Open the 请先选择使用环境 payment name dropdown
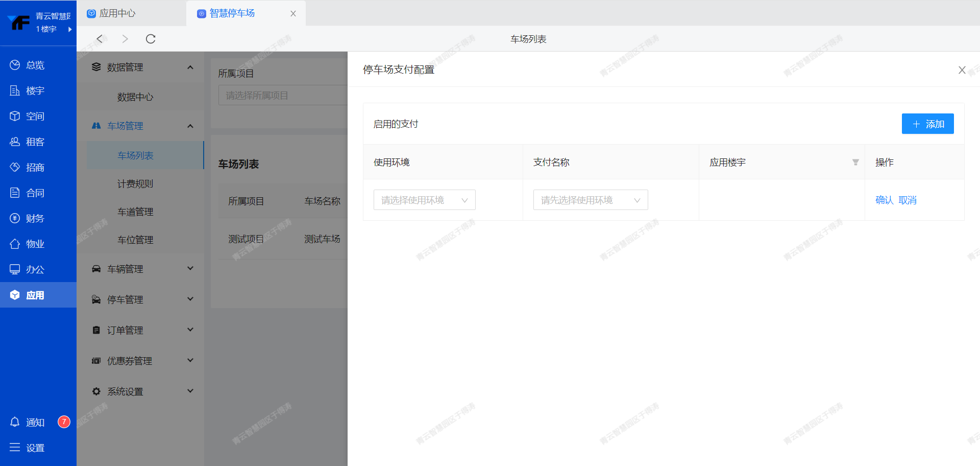The width and height of the screenshot is (980, 466). point(590,200)
